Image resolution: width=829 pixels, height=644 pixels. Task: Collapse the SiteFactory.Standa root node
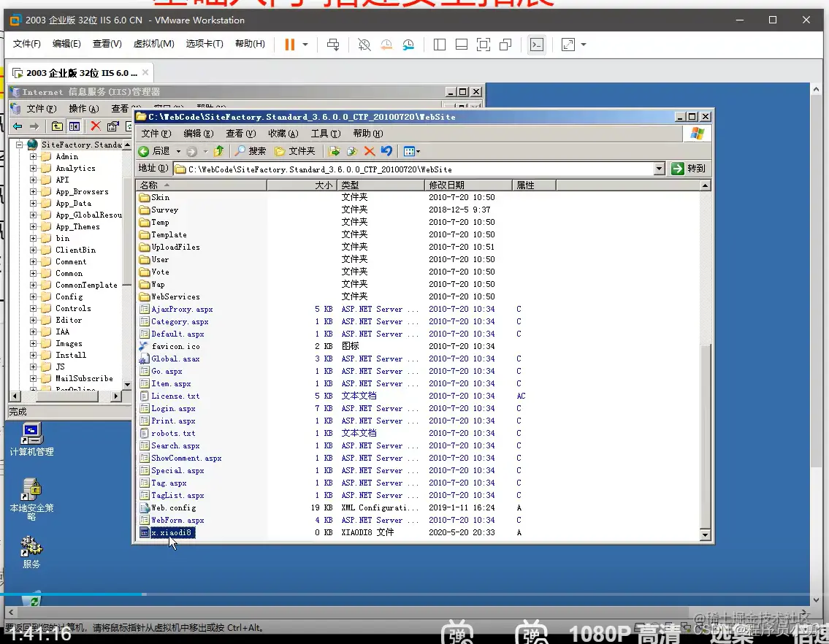[x=20, y=145]
